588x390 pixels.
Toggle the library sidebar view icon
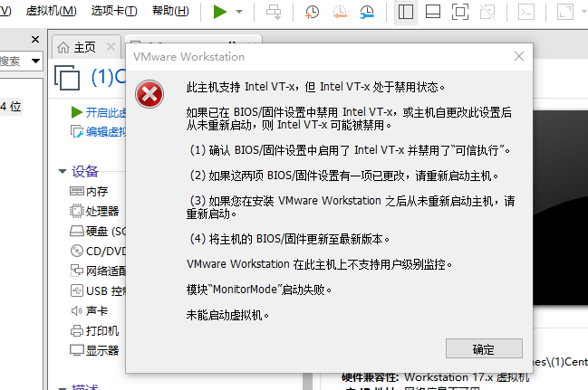pos(406,12)
